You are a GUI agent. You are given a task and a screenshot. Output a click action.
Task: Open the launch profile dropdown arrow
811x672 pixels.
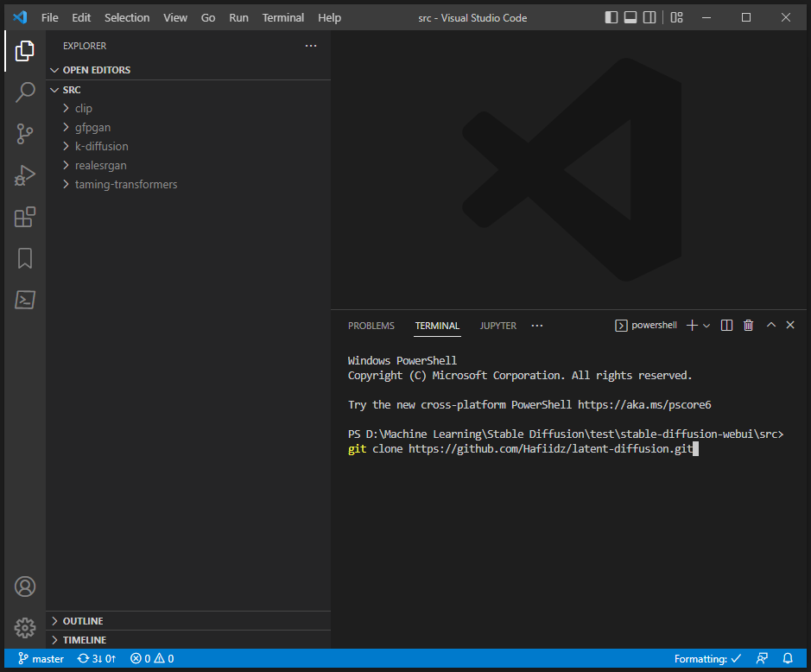pos(706,326)
